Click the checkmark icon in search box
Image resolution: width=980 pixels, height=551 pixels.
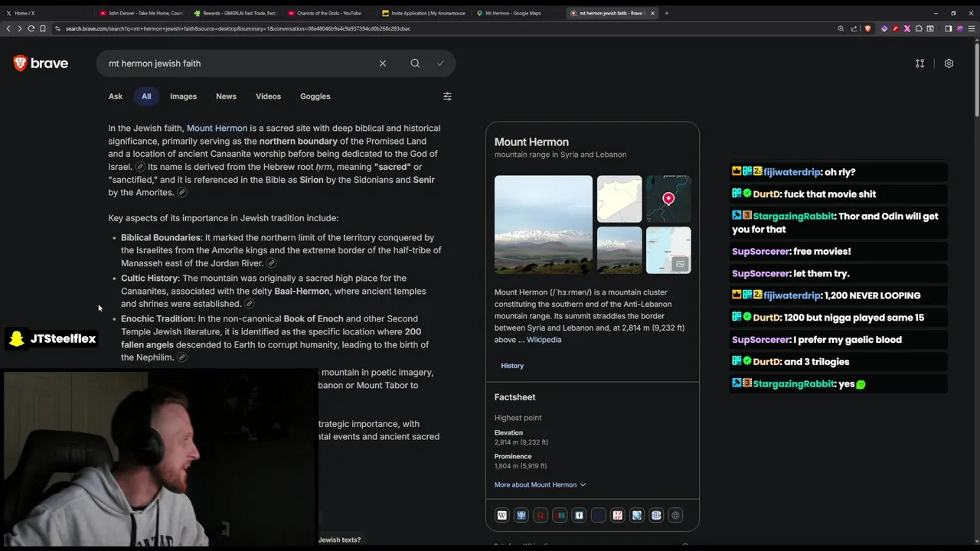pos(440,64)
